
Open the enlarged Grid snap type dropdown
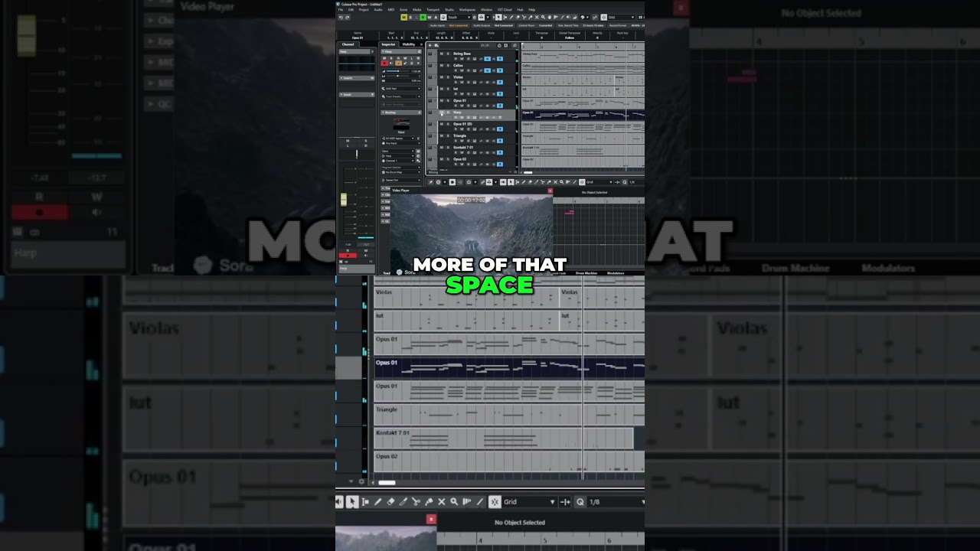point(528,502)
